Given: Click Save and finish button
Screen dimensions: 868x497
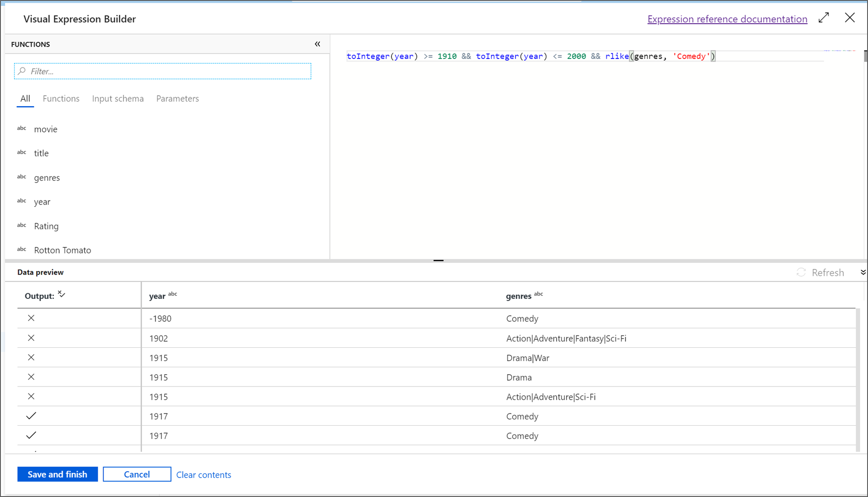Looking at the screenshot, I should click(57, 474).
